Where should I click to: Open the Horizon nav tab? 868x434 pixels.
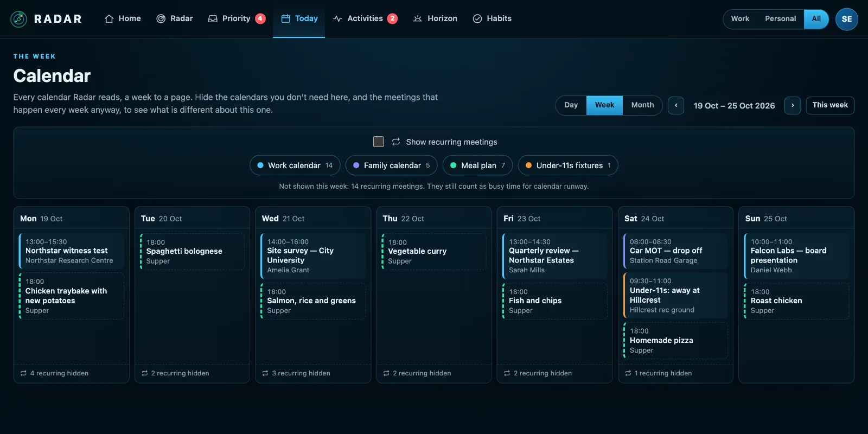[435, 18]
